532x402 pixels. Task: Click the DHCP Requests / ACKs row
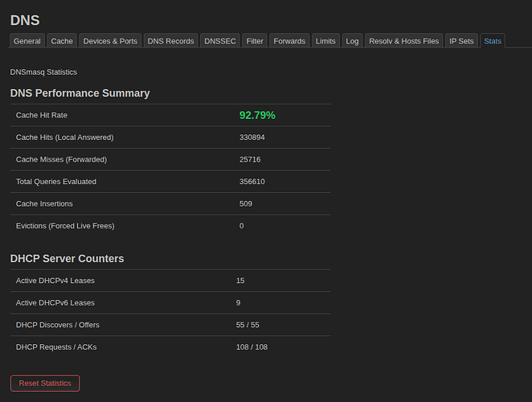170,347
